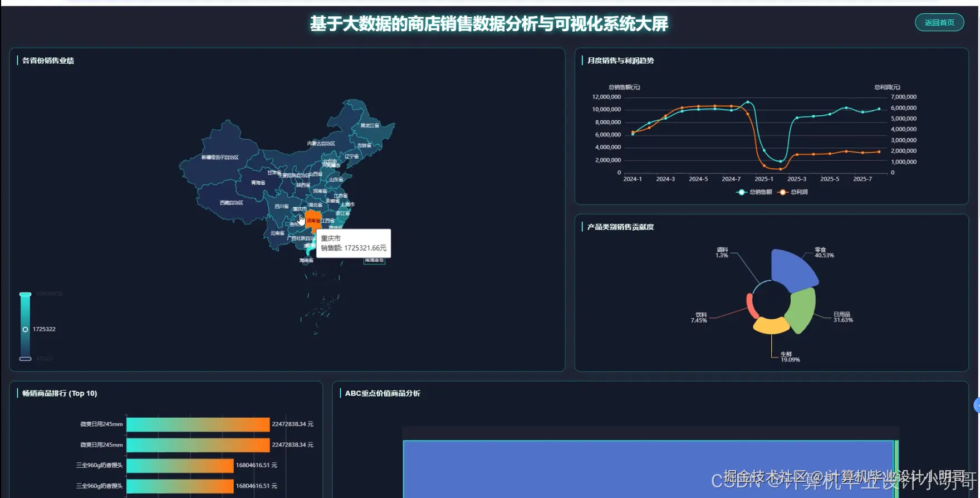Click the 调料 1.3% pie label

(x=722, y=252)
